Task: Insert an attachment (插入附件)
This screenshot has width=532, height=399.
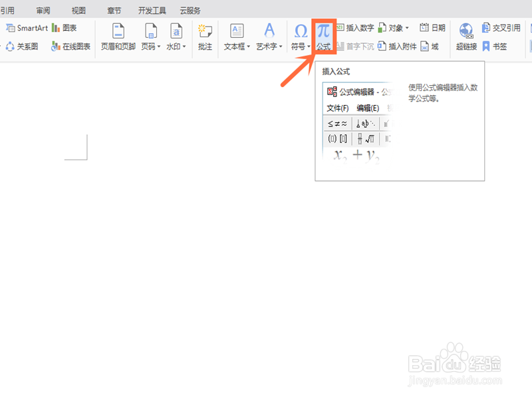Action: (x=397, y=46)
